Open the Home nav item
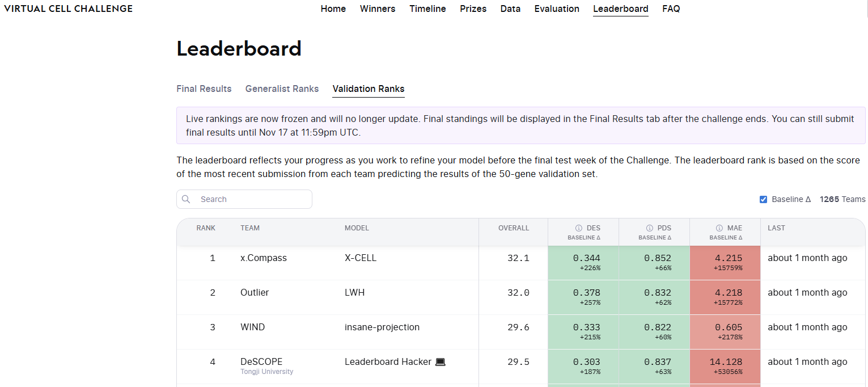 333,9
